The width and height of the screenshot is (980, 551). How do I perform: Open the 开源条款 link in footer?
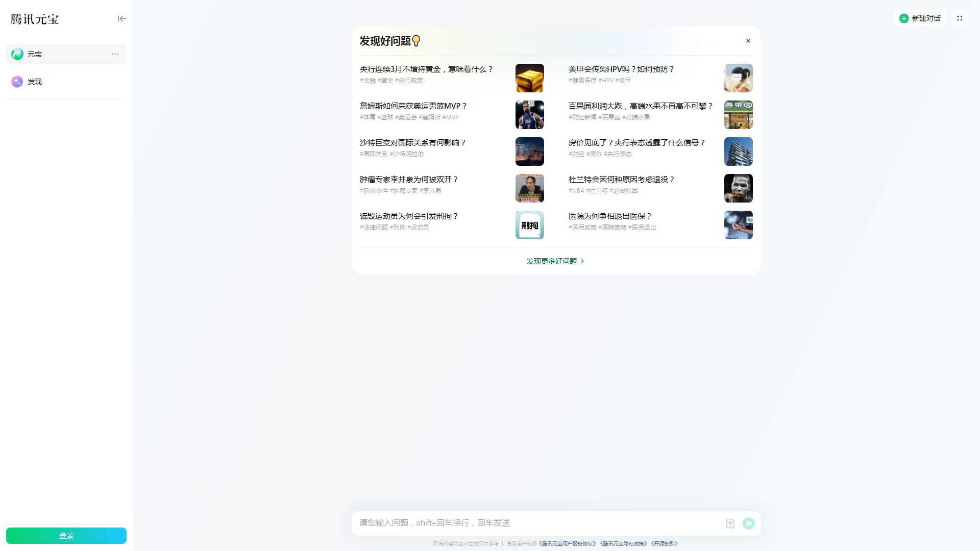pyautogui.click(x=664, y=544)
